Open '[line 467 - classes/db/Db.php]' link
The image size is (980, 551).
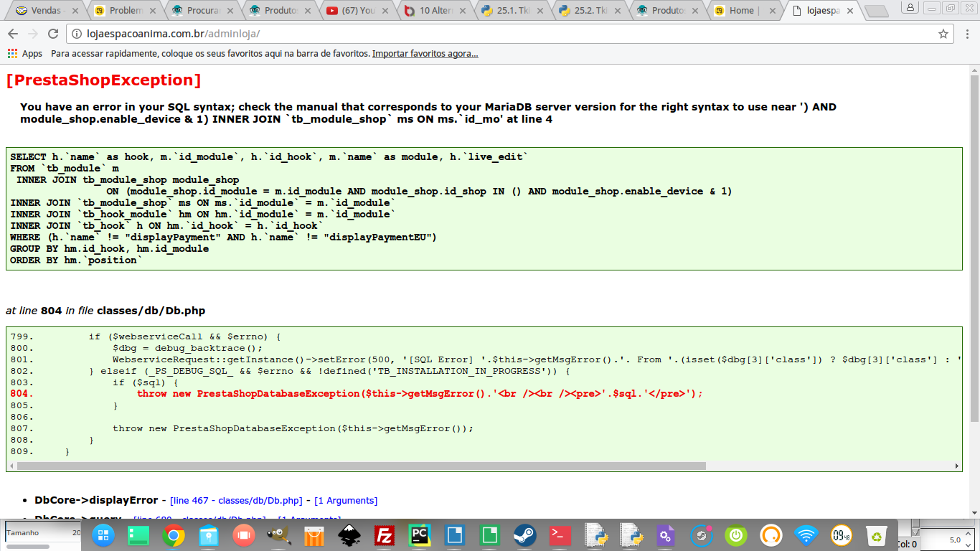(x=236, y=501)
